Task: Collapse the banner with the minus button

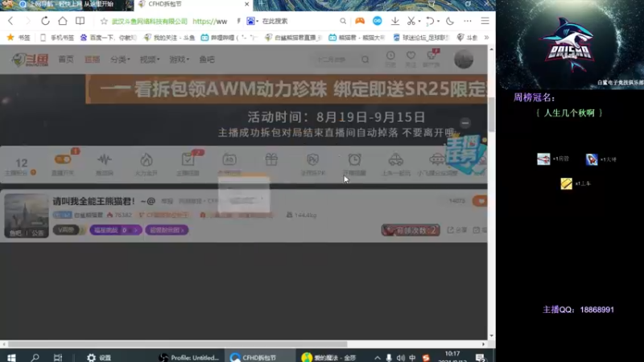Action: coord(465,123)
